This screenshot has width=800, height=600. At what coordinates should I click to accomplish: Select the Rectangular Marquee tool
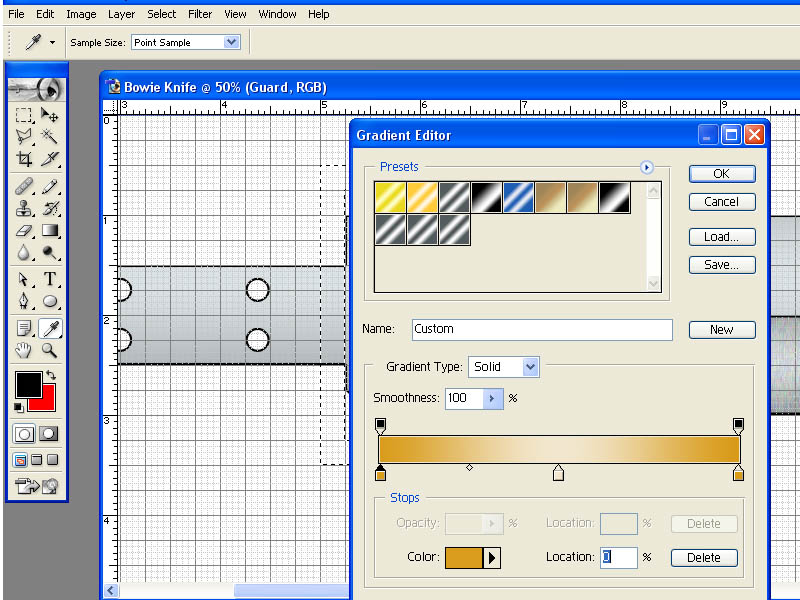pyautogui.click(x=23, y=114)
